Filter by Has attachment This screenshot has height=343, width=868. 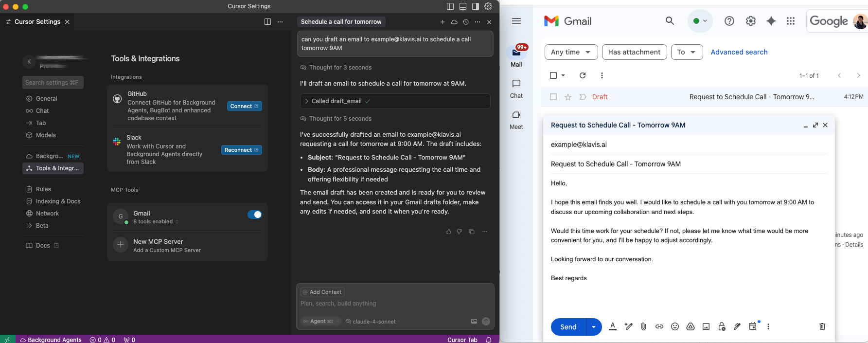point(634,52)
